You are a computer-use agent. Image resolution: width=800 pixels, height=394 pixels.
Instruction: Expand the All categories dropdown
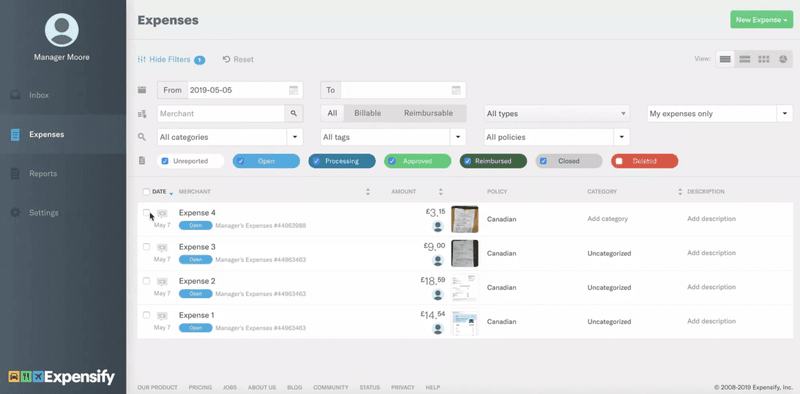pos(294,137)
